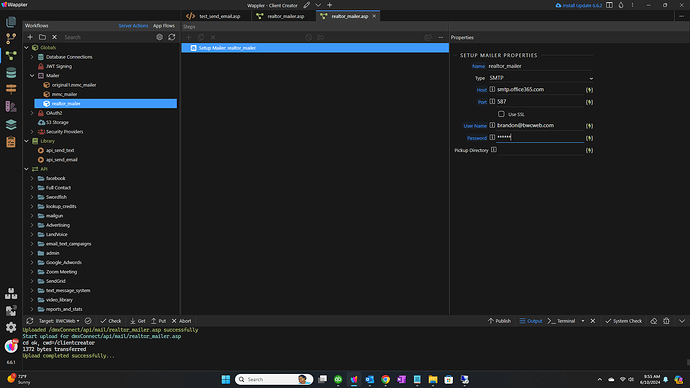Select the mmc_mailer tree item
The image size is (690, 388).
point(64,94)
